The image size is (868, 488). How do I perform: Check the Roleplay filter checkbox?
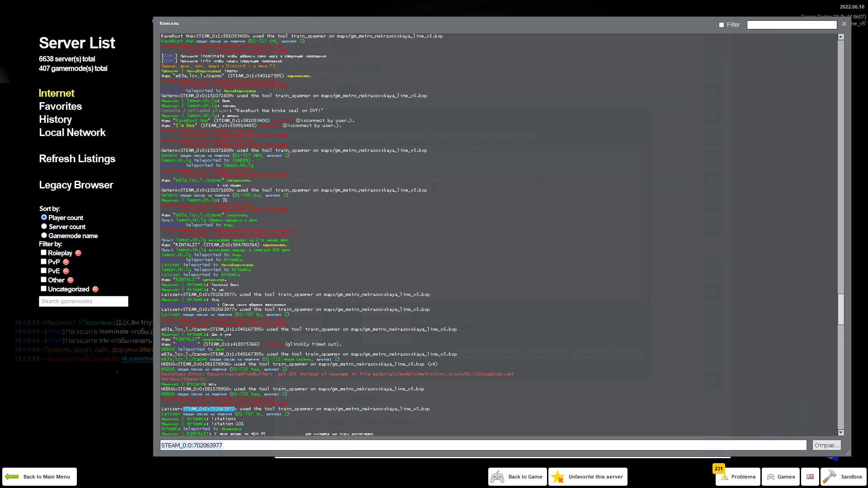coord(44,253)
